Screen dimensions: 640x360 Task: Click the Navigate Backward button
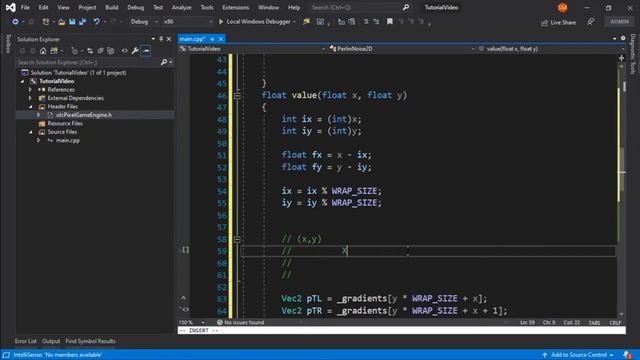[x=15, y=22]
